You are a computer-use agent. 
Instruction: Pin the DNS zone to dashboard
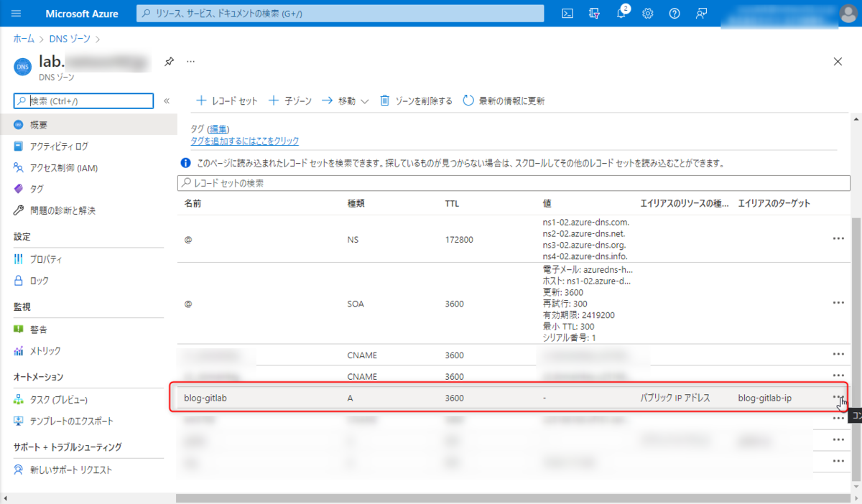tap(169, 61)
